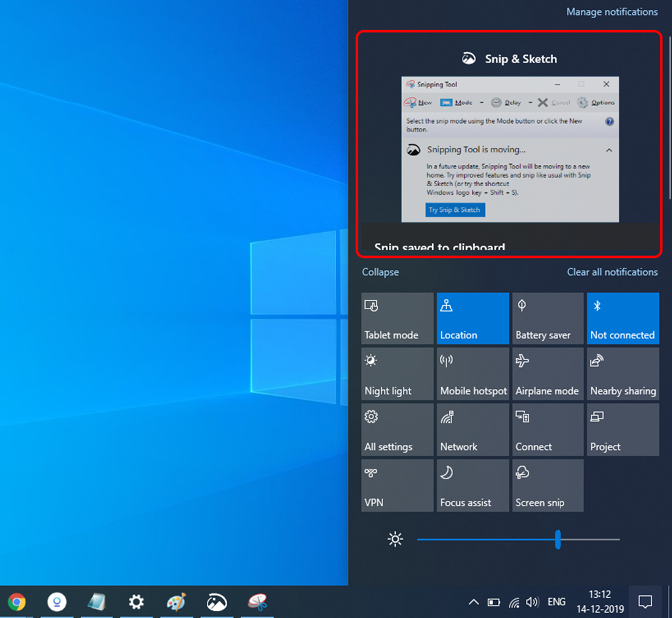The height and width of the screenshot is (618, 672).
Task: Open the Cortana-style circle app in taskbar
Action: (57, 602)
